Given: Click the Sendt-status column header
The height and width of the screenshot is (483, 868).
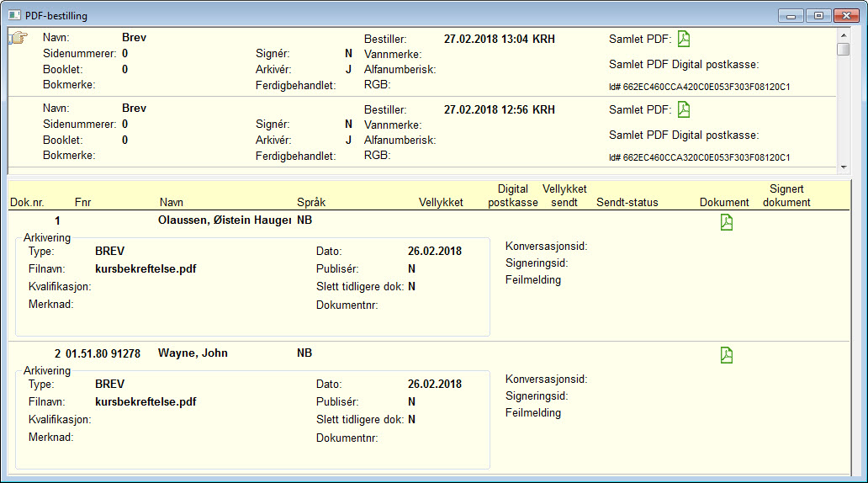Looking at the screenshot, I should pos(627,202).
